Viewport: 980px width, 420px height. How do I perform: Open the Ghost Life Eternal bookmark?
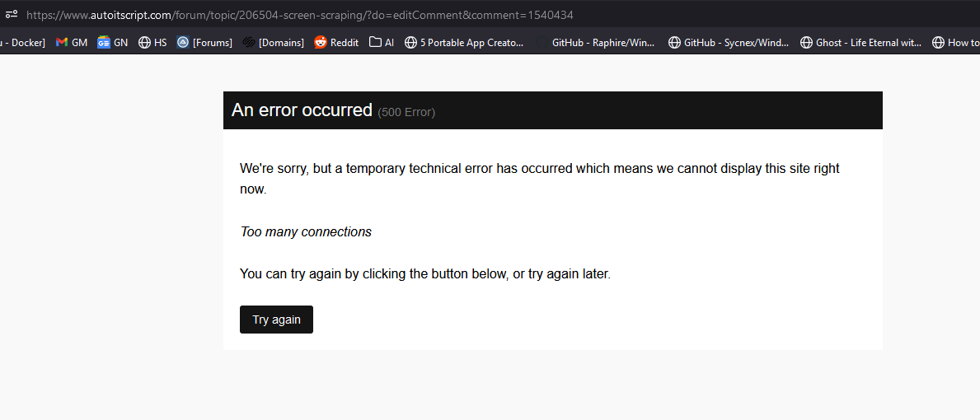(860, 43)
